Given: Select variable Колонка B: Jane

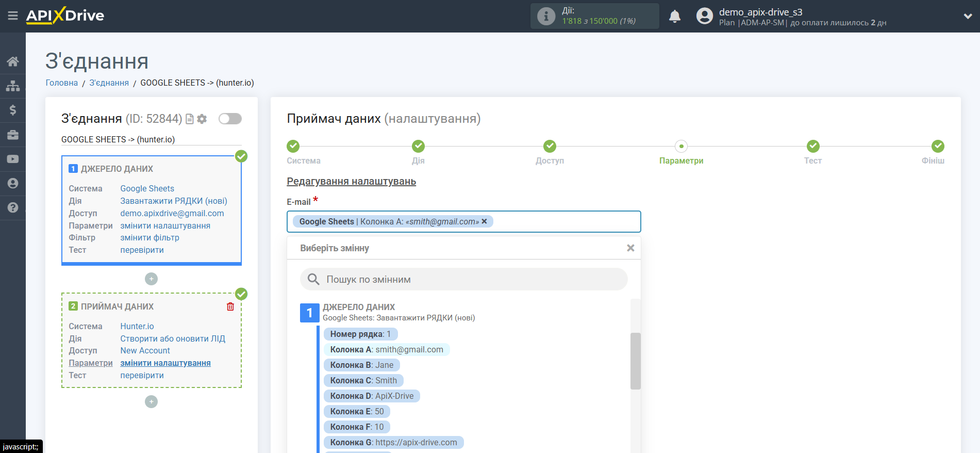Looking at the screenshot, I should (x=362, y=365).
